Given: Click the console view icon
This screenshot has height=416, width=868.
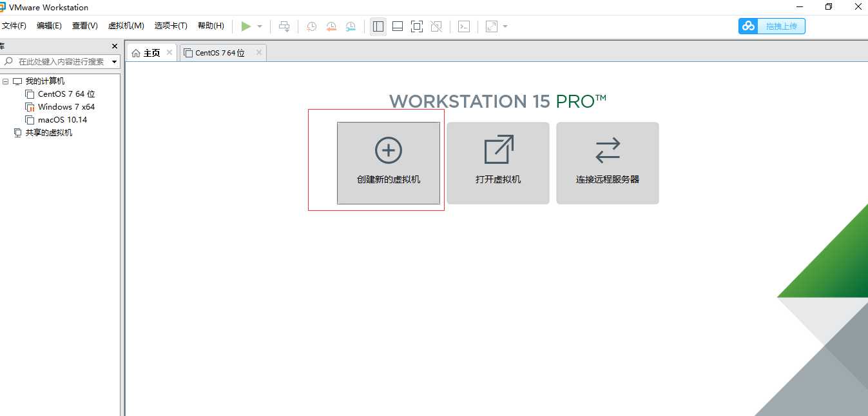Looking at the screenshot, I should click(x=464, y=26).
